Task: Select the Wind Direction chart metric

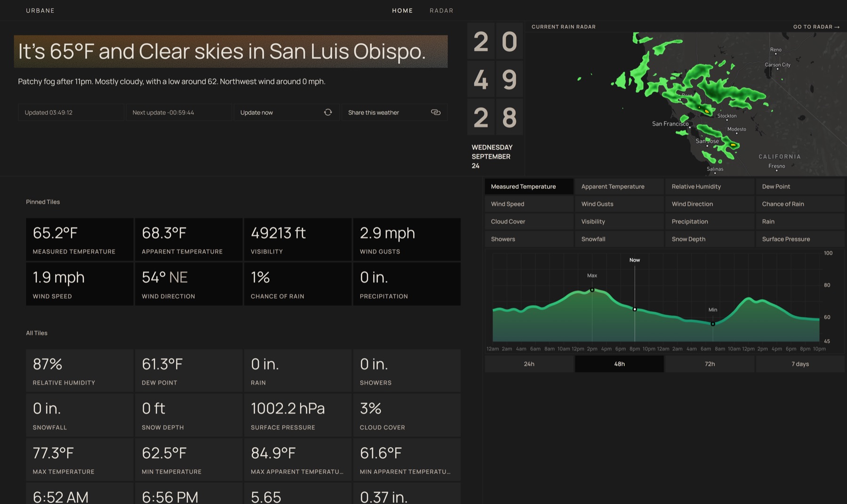Action: [x=710, y=204]
